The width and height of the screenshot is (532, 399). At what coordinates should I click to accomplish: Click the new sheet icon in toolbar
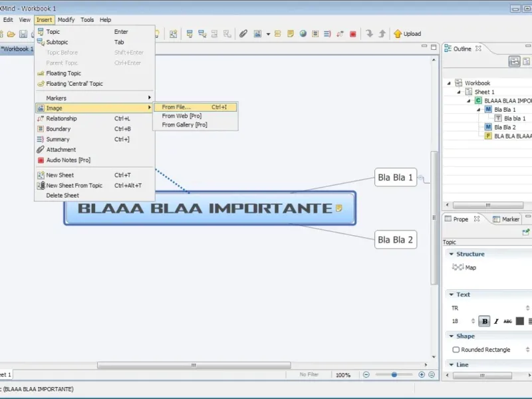(x=174, y=34)
